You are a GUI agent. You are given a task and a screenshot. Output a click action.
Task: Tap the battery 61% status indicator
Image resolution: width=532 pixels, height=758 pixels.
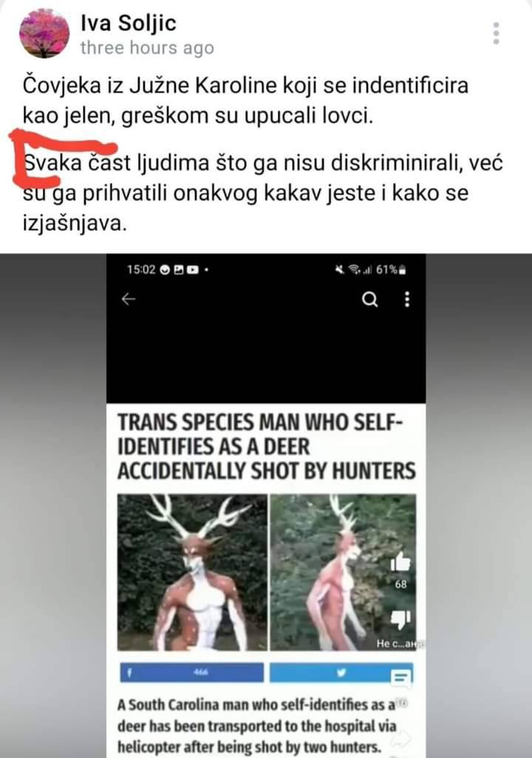[x=392, y=270]
